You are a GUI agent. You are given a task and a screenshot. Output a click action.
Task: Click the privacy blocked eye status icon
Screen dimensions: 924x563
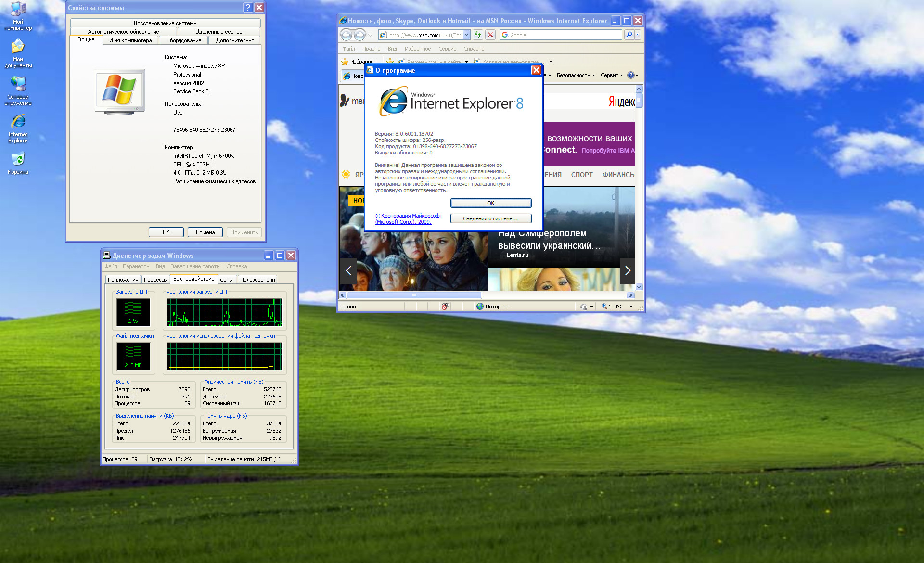[446, 306]
